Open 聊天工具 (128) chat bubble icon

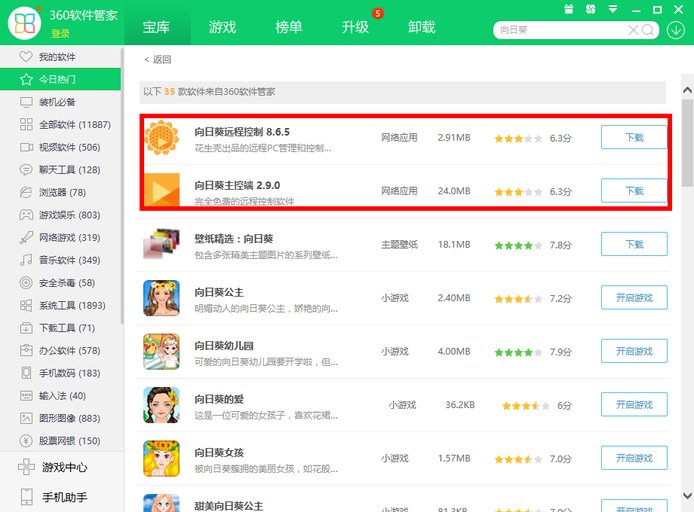pyautogui.click(x=26, y=169)
